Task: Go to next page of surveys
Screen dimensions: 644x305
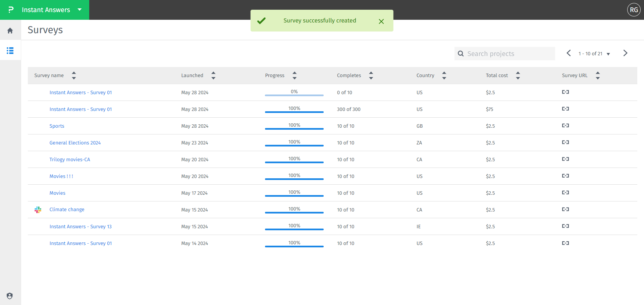Action: click(625, 53)
